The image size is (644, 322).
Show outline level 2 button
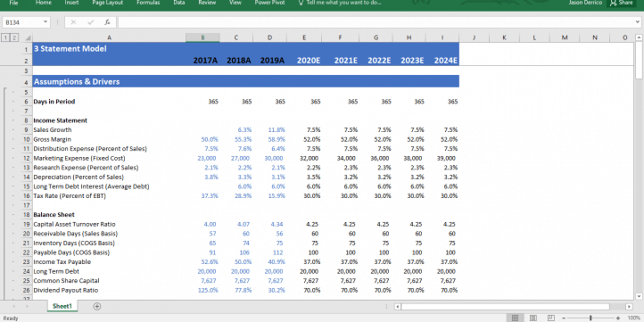click(x=14, y=37)
